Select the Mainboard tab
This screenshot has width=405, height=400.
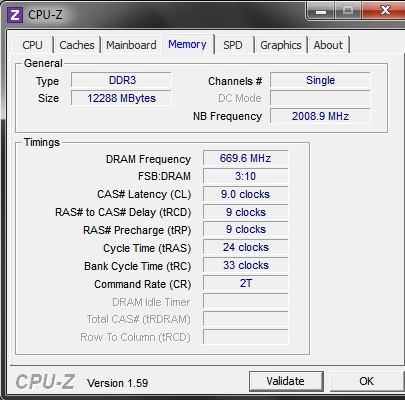[x=131, y=45]
